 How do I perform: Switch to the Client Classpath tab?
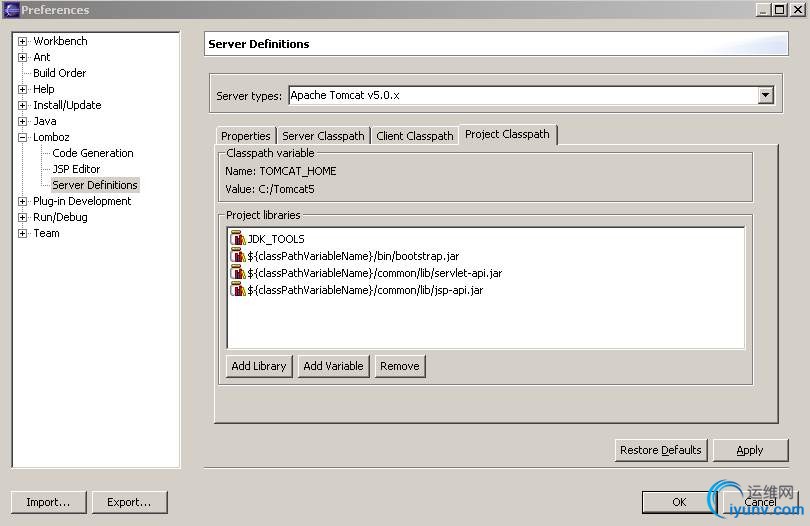pyautogui.click(x=414, y=136)
